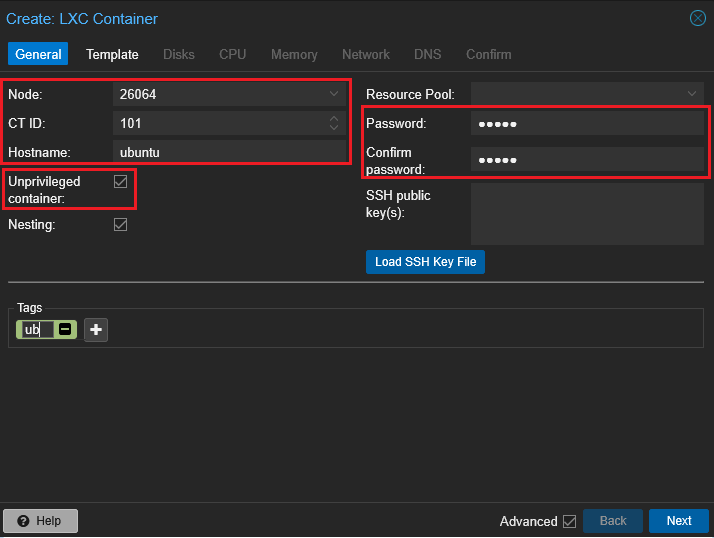Toggle the Unprivileged container checkbox

pyautogui.click(x=121, y=182)
